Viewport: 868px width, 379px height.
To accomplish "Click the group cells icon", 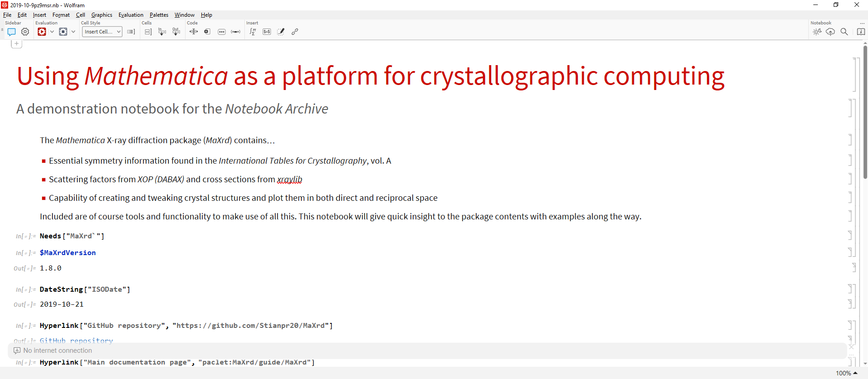I will pos(148,32).
